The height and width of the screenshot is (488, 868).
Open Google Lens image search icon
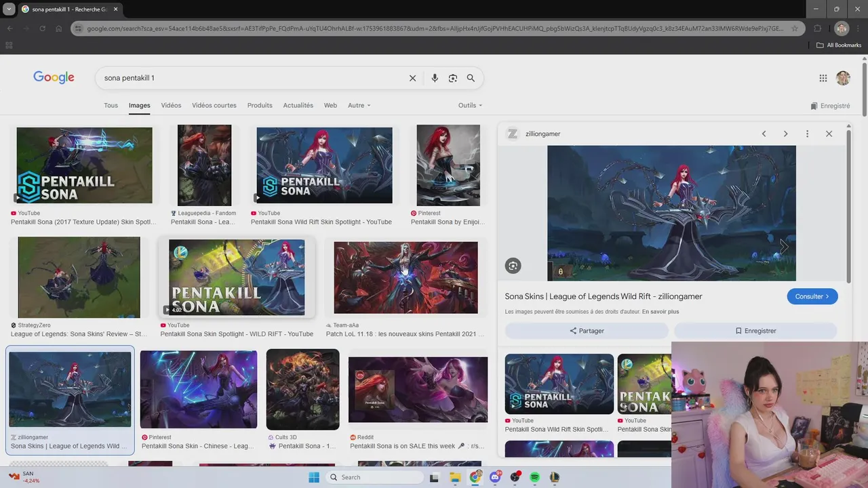(x=453, y=78)
